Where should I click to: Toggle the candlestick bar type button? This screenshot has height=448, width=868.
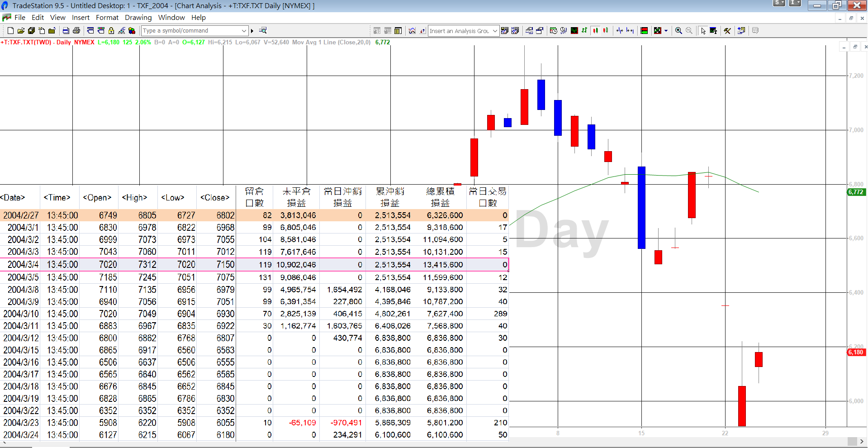pos(595,31)
